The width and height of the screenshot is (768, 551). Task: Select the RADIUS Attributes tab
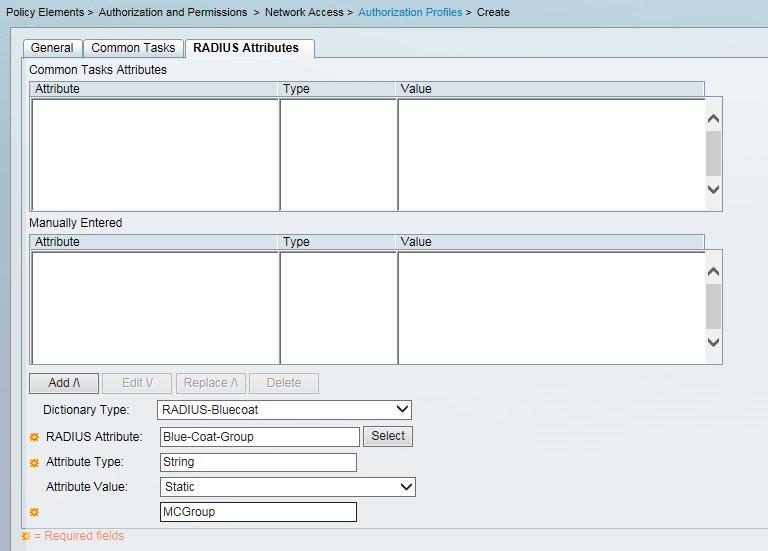point(246,48)
